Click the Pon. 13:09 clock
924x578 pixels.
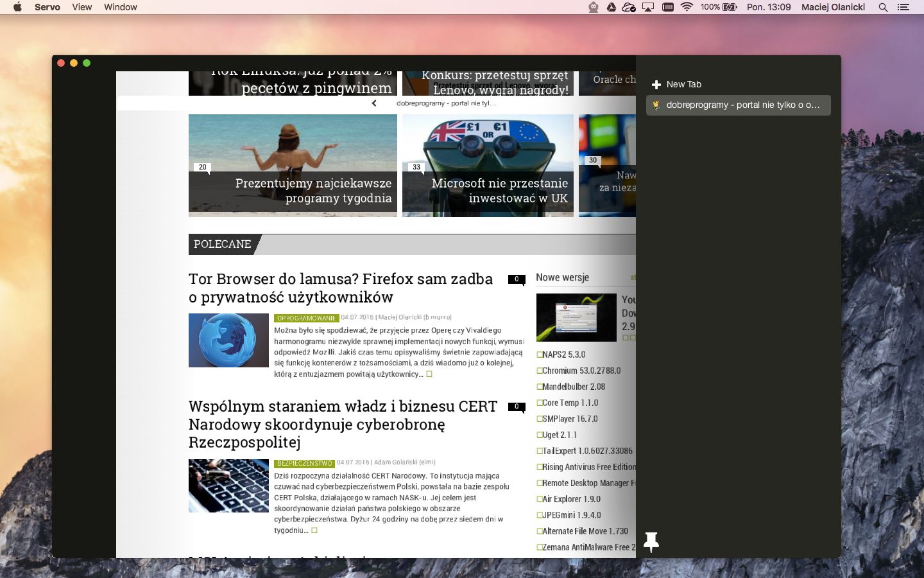(x=769, y=7)
